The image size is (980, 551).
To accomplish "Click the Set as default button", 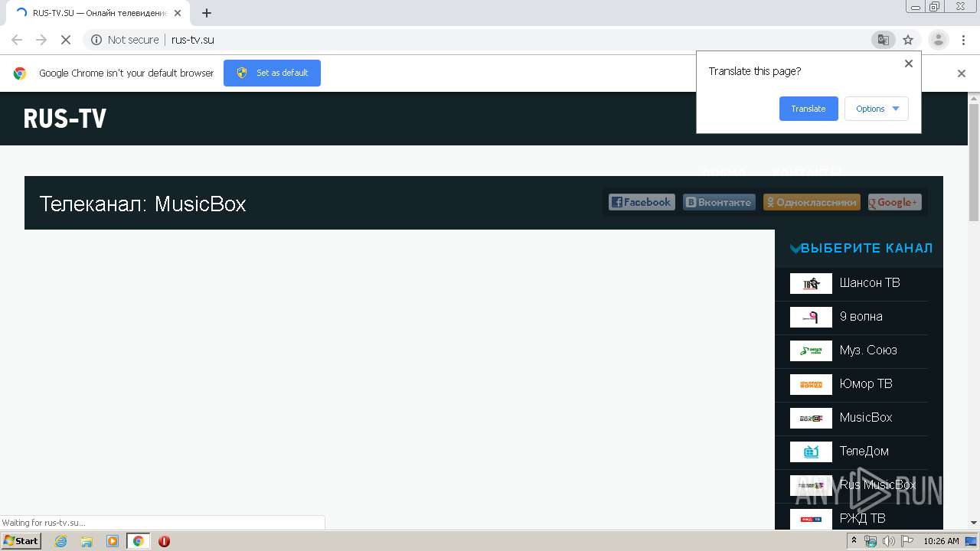I will 272,73.
